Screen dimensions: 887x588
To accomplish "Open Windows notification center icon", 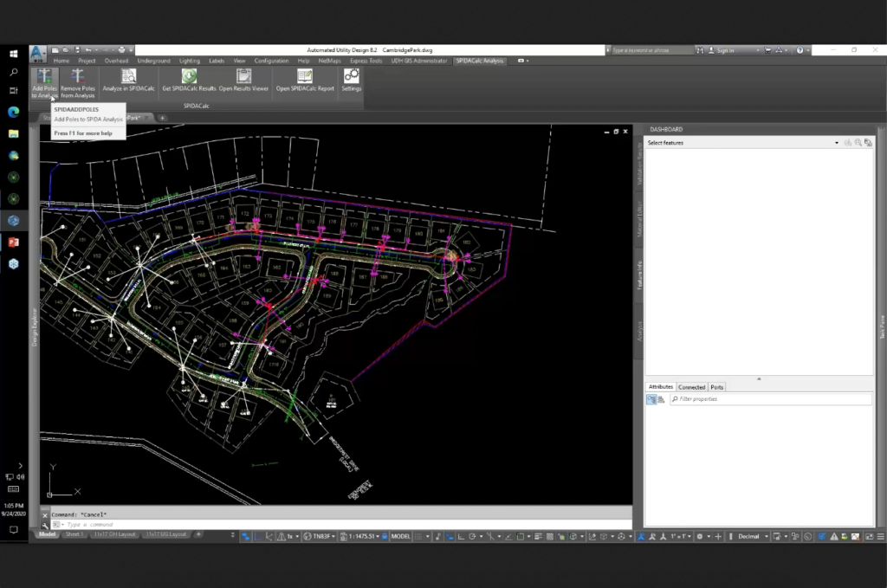I will [14, 530].
